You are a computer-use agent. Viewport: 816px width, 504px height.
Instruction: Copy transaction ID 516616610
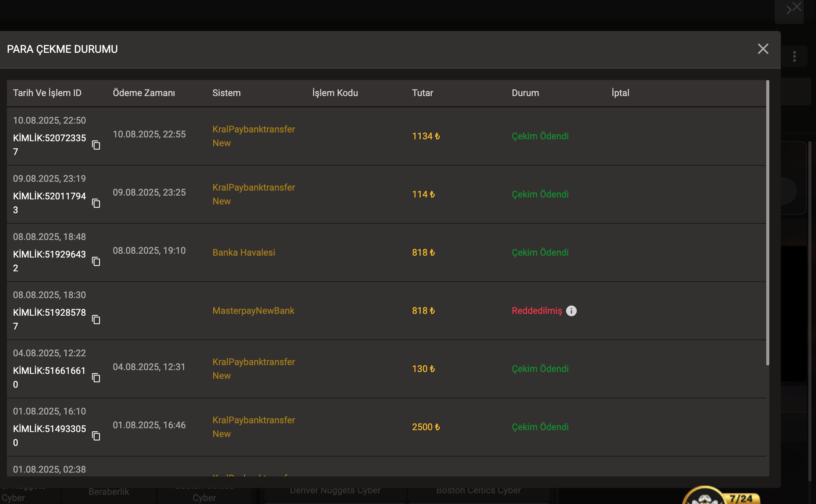(x=96, y=378)
